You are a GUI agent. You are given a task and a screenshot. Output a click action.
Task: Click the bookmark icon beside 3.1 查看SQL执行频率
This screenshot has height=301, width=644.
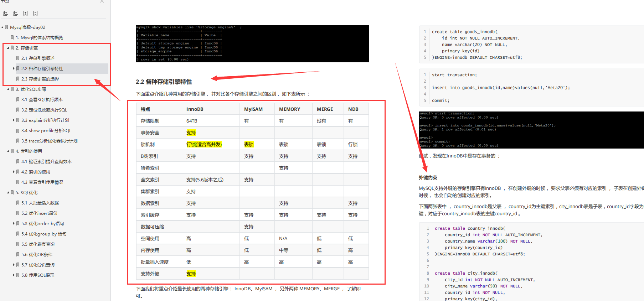point(18,99)
